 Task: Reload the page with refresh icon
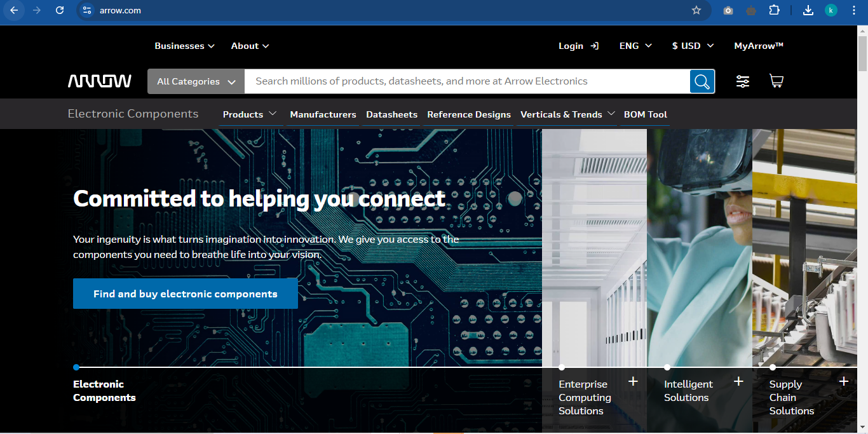[60, 10]
